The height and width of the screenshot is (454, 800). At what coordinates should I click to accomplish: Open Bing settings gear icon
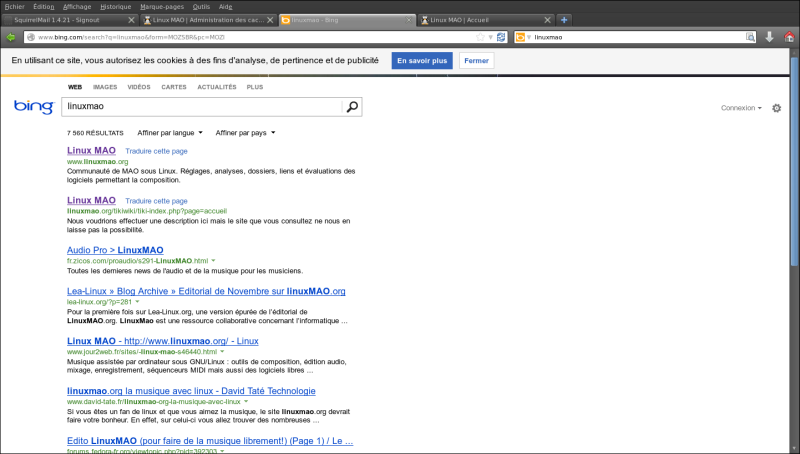click(x=777, y=108)
